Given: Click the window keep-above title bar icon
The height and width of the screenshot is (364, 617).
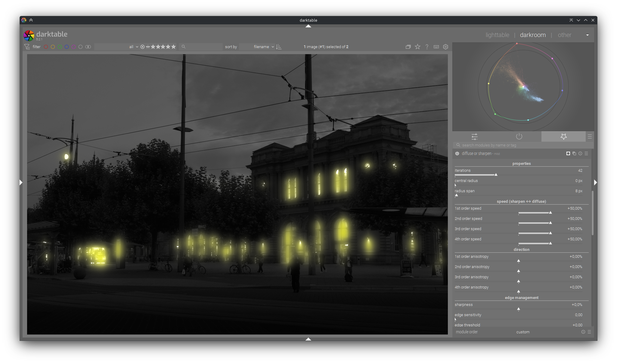Looking at the screenshot, I should 571,20.
